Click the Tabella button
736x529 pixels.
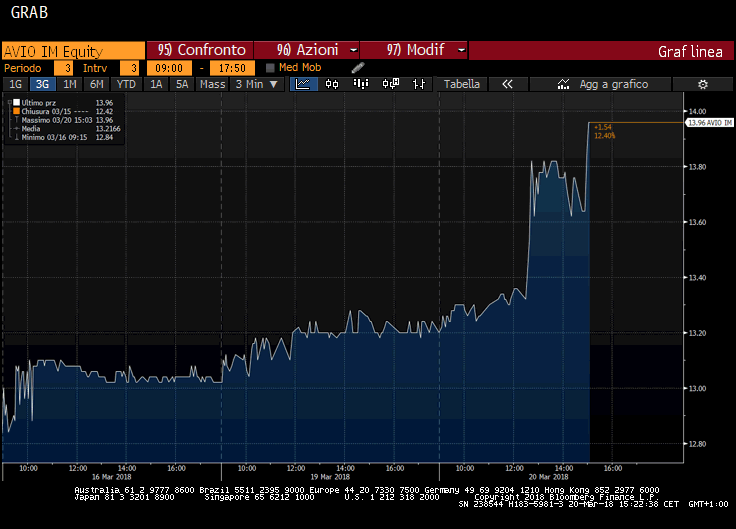pos(461,84)
